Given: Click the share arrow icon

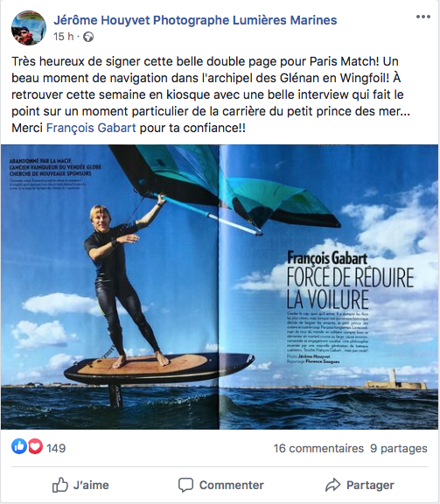Looking at the screenshot, I should [332, 485].
